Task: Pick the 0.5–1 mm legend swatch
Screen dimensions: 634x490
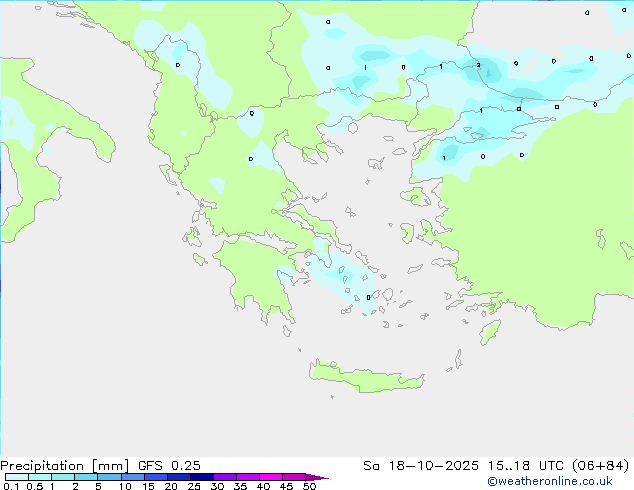Action: click(40, 477)
